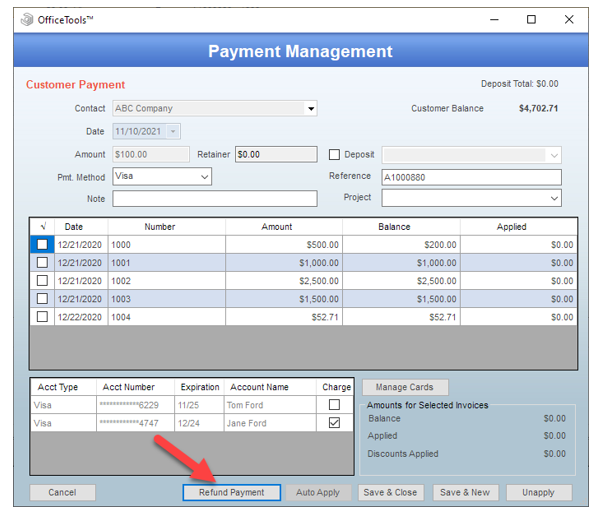This screenshot has height=530, width=607.
Task: Select the card ending in 4747
Action: pos(135,423)
